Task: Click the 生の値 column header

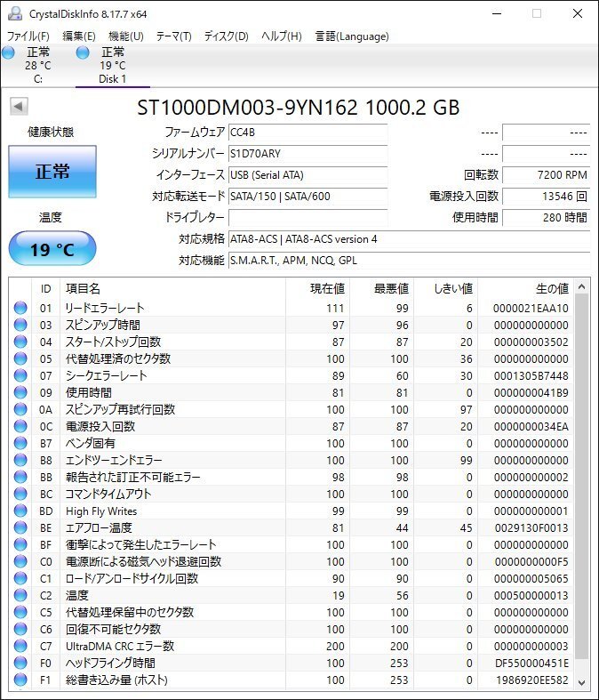Action: coord(526,289)
